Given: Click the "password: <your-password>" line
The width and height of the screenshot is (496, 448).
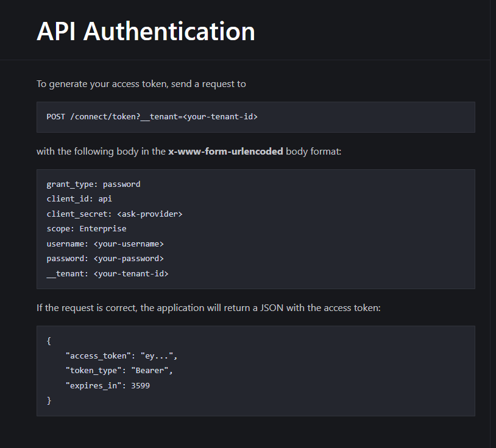Looking at the screenshot, I should coord(105,259).
